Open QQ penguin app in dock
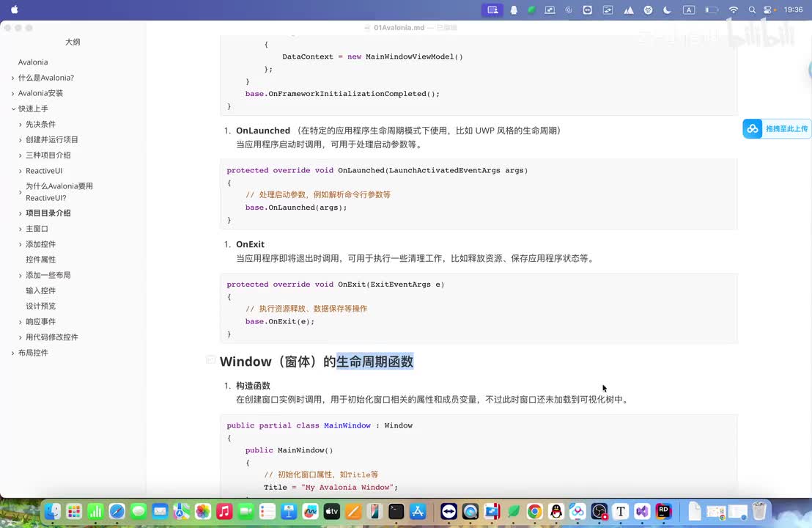Viewport: 812px width, 528px height. [x=556, y=512]
